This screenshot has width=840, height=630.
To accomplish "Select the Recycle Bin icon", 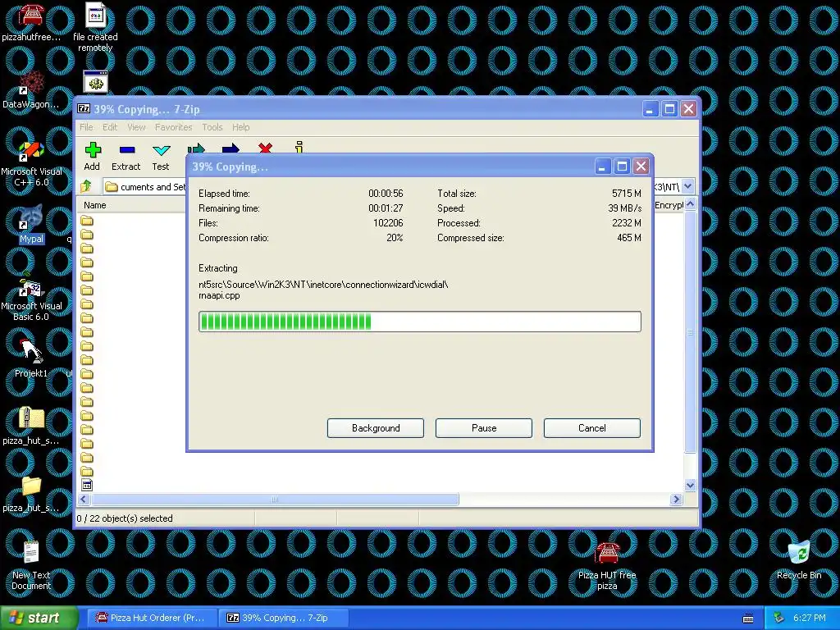I will (x=799, y=560).
